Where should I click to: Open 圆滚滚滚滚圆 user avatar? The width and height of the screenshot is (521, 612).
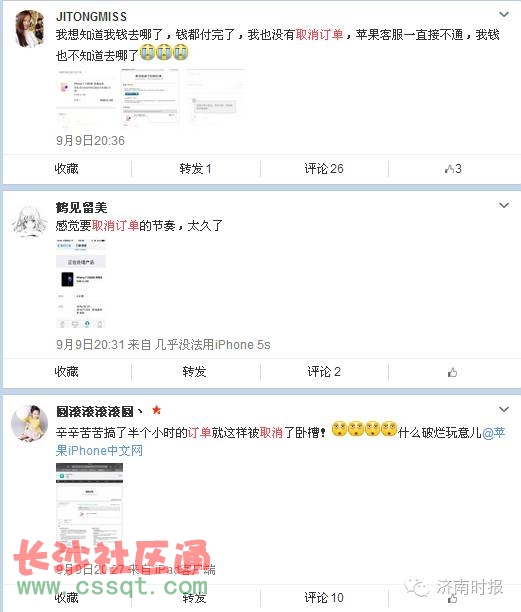click(x=30, y=423)
